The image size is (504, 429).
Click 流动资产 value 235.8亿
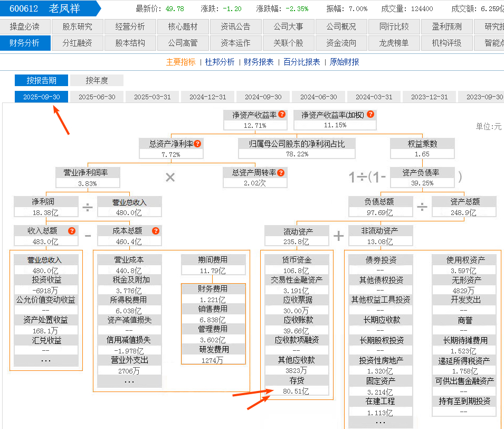pyautogui.click(x=296, y=241)
